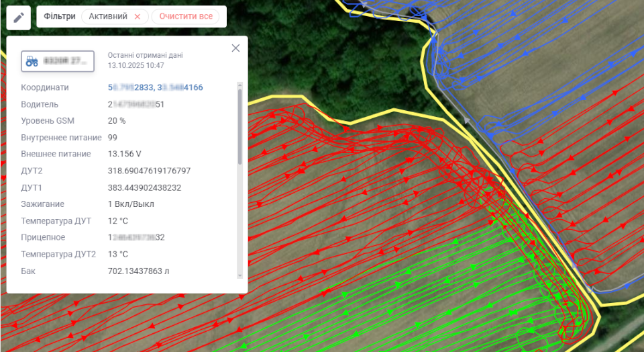Click the Бак label
This screenshot has width=644, height=352.
pos(28,271)
